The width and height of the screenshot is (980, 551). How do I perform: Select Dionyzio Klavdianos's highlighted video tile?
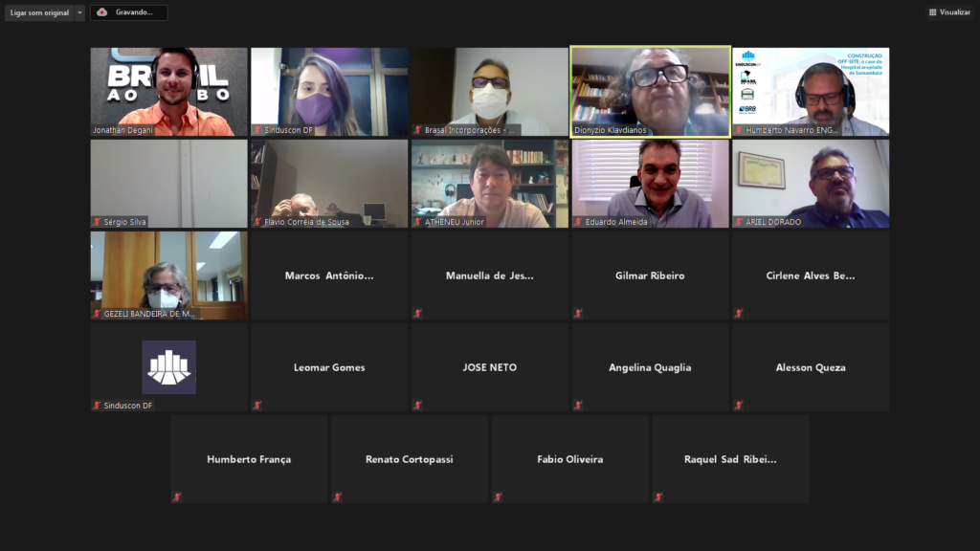coord(651,91)
